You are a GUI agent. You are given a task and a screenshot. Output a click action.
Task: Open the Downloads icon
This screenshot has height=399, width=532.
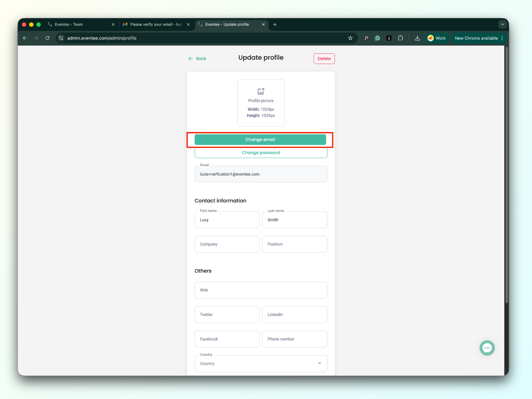click(417, 38)
